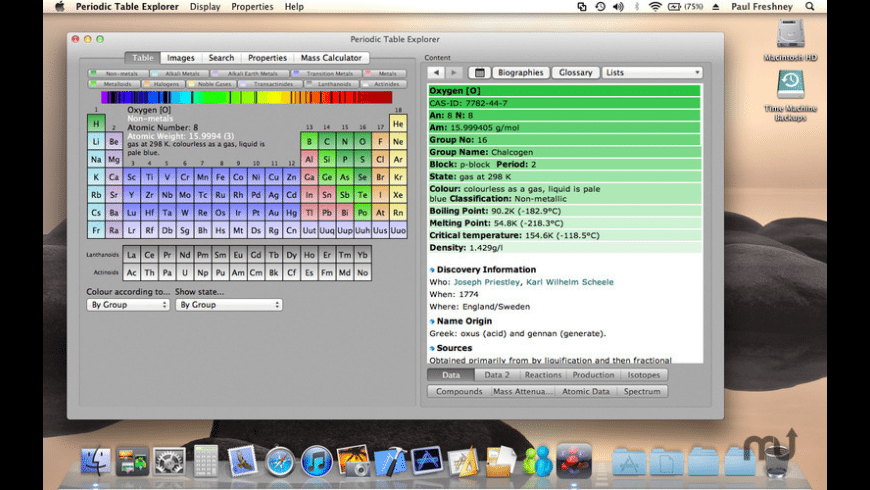
Task: Switch to the Images tab
Action: pos(181,58)
